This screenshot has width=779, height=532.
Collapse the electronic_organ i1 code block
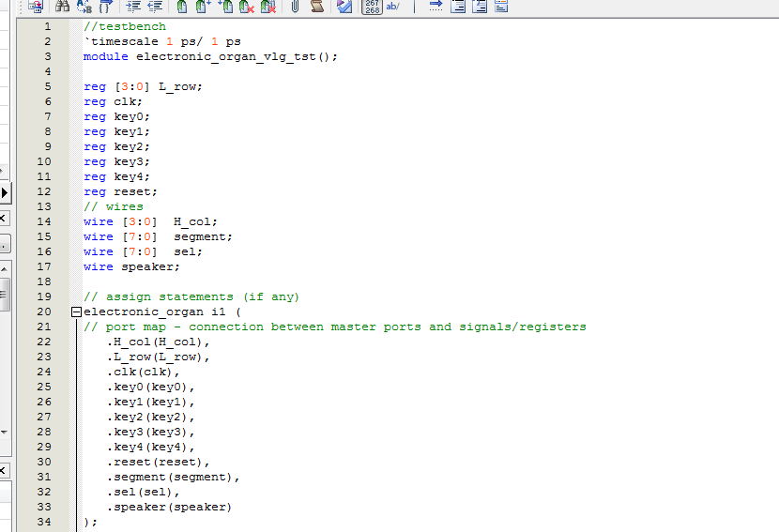(76, 312)
